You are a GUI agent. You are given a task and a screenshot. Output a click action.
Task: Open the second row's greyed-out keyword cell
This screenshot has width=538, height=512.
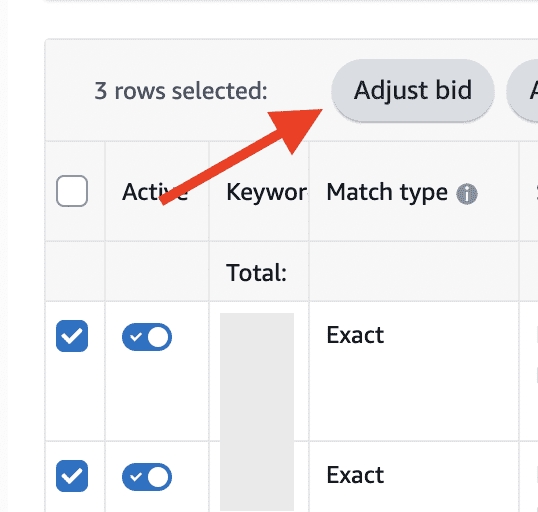(x=259, y=477)
